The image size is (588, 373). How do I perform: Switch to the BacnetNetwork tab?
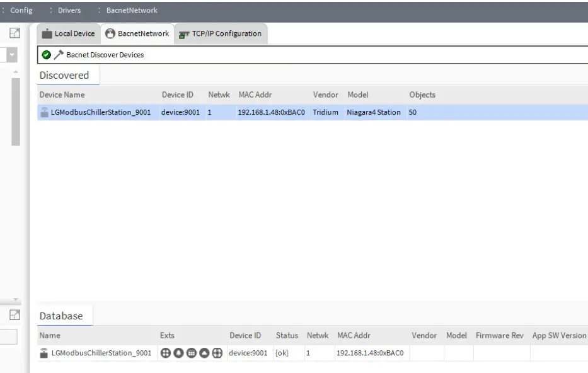137,34
